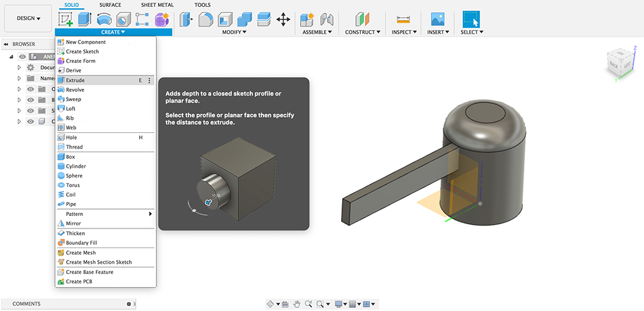Open the Pattern submenu arrow
The image size is (644, 311).
(x=150, y=214)
